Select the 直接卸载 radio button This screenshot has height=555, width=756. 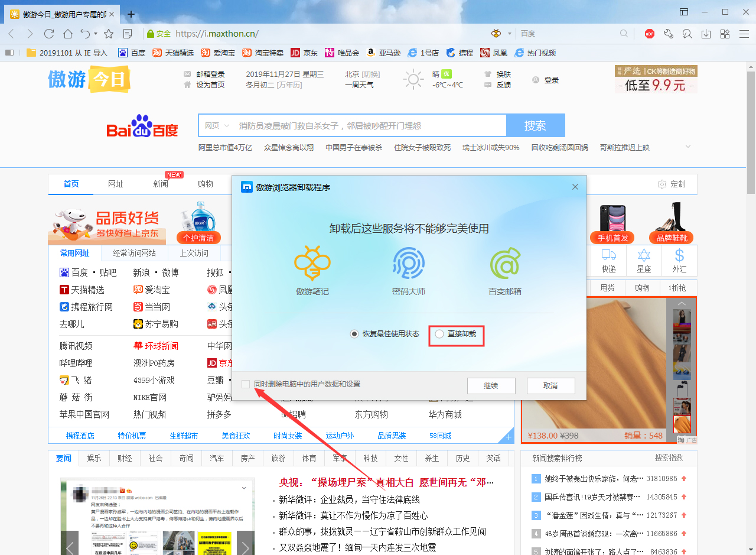439,334
